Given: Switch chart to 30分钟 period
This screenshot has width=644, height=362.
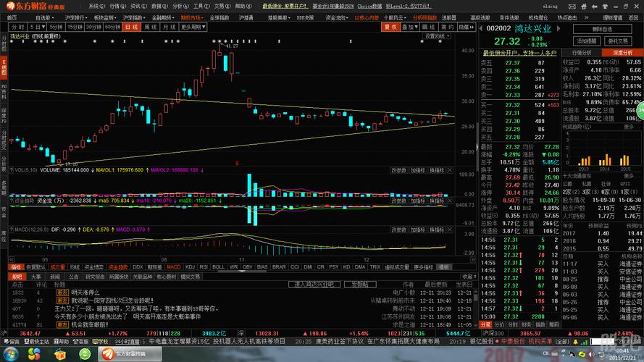Looking at the screenshot, I should pos(93,27).
